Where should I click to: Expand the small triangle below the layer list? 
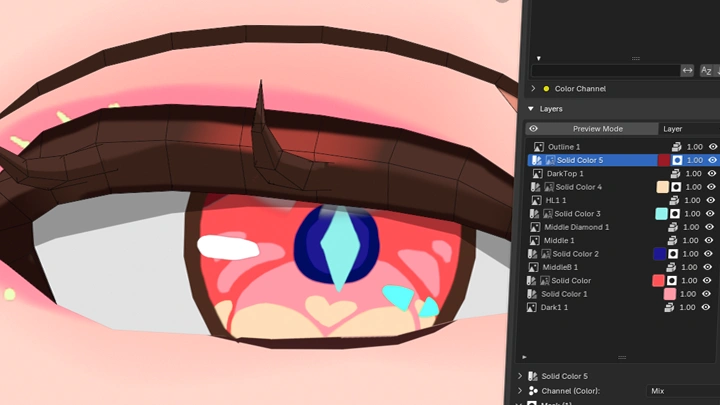click(x=524, y=357)
